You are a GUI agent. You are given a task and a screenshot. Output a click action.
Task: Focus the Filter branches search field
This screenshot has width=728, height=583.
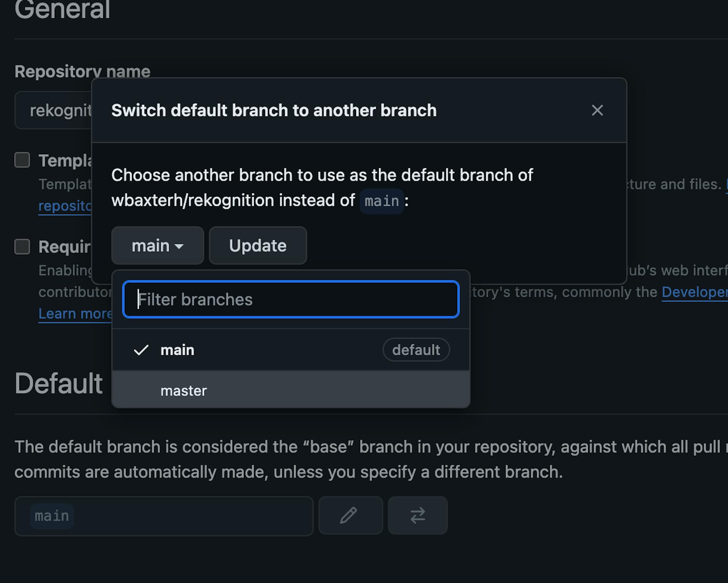click(x=291, y=299)
